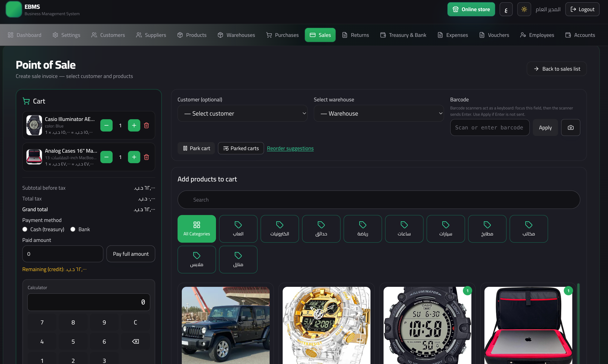Switch to Employees tab
Image resolution: width=608 pixels, height=364 pixels.
click(x=537, y=35)
